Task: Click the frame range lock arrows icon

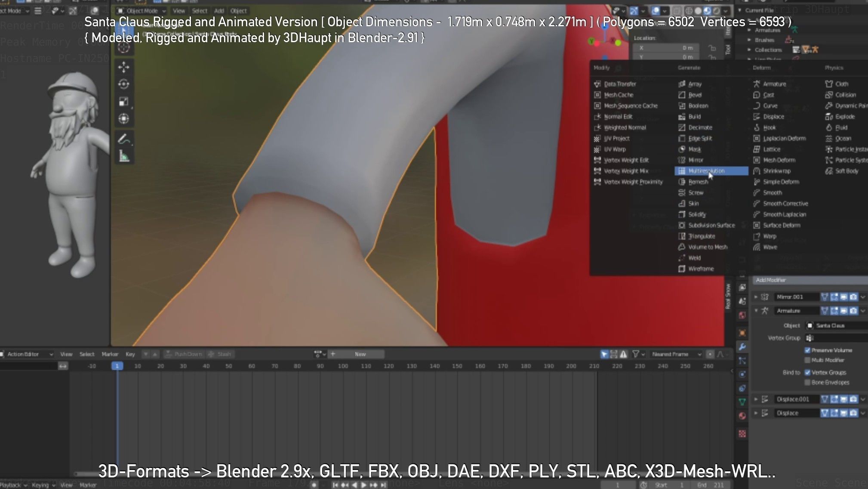Action: pyautogui.click(x=63, y=366)
